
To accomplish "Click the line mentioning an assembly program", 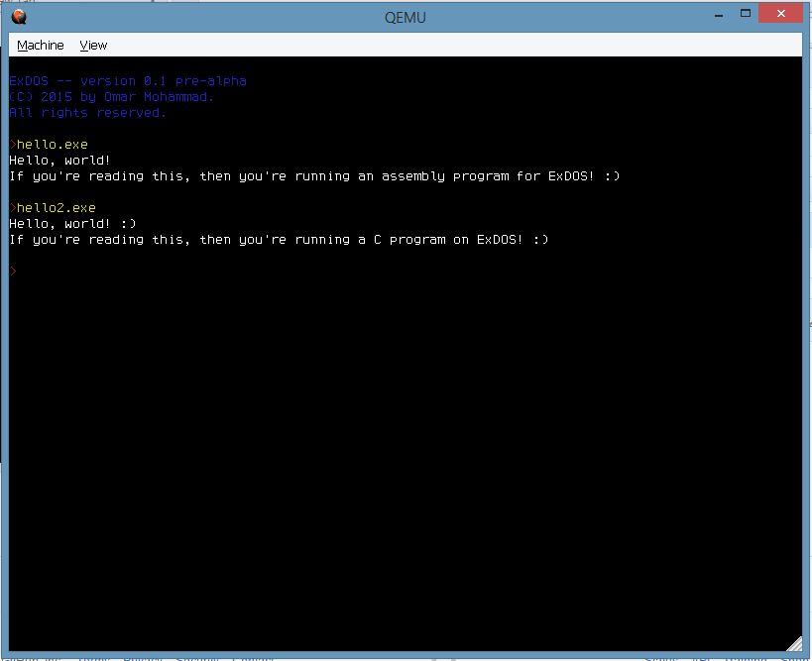I will pos(314,176).
